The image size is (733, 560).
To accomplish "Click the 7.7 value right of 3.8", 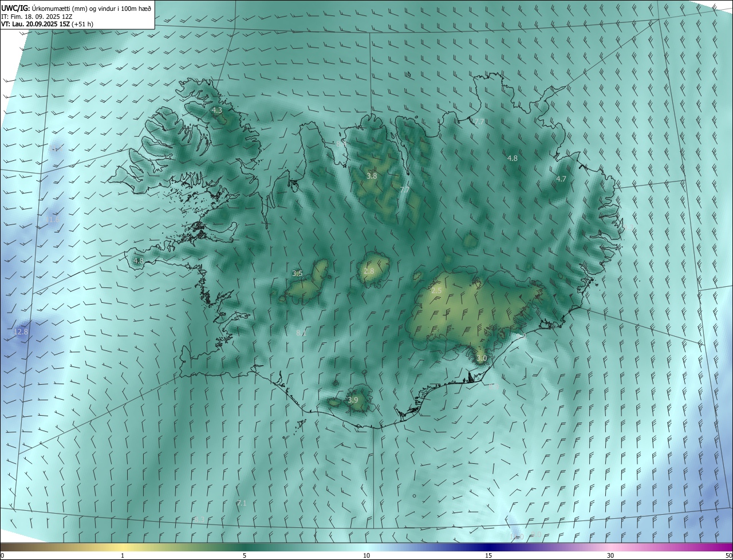I will click(x=405, y=190).
